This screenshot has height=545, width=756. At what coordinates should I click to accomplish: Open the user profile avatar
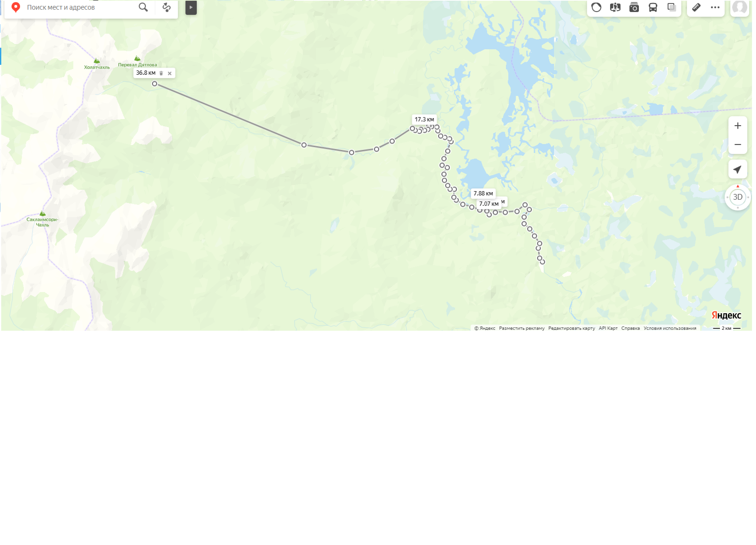(740, 7)
